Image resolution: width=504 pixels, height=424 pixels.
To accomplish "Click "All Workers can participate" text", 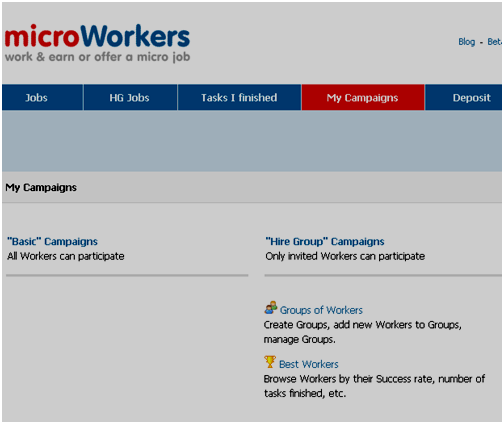I will point(66,256).
